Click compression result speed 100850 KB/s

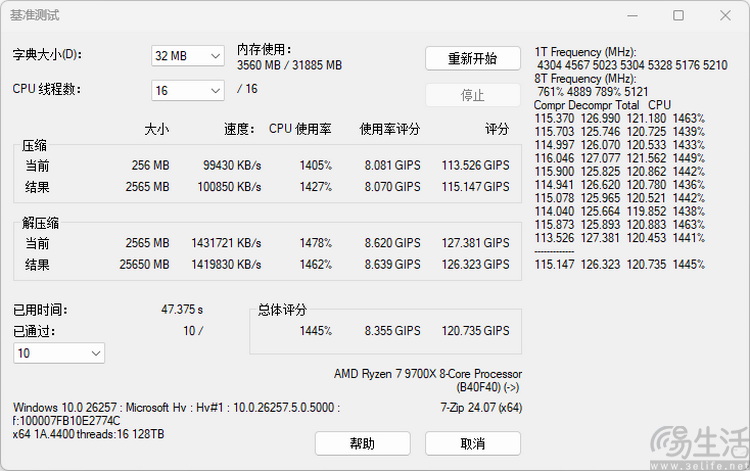click(x=229, y=187)
